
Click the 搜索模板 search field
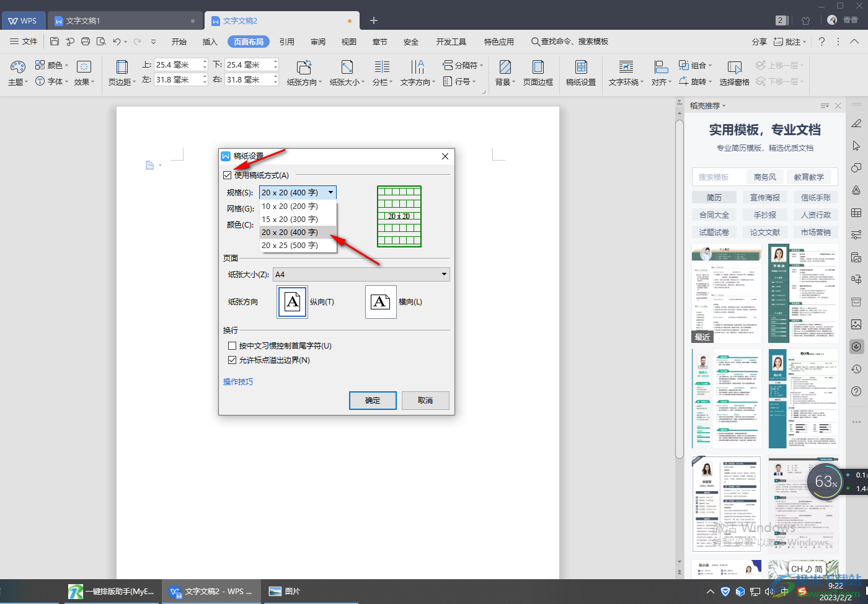tap(718, 177)
